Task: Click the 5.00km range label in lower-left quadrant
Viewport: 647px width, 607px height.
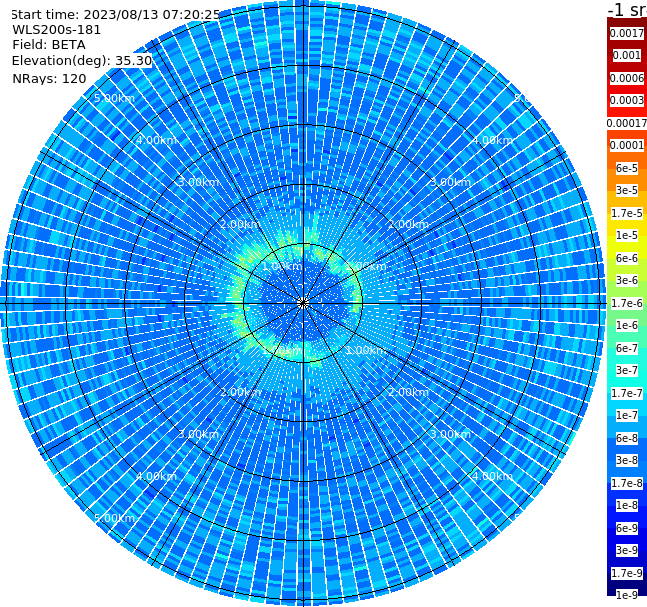Action: tap(114, 518)
